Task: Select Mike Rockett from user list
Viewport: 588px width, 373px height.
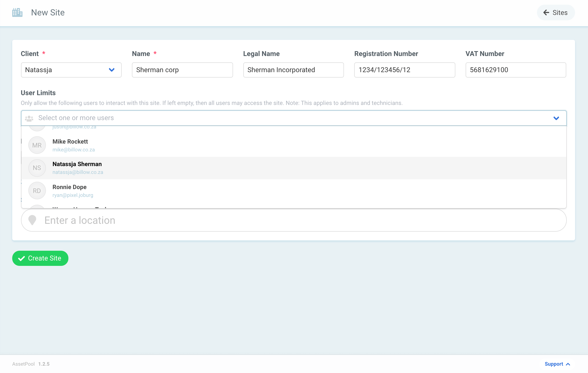Action: 70,142
